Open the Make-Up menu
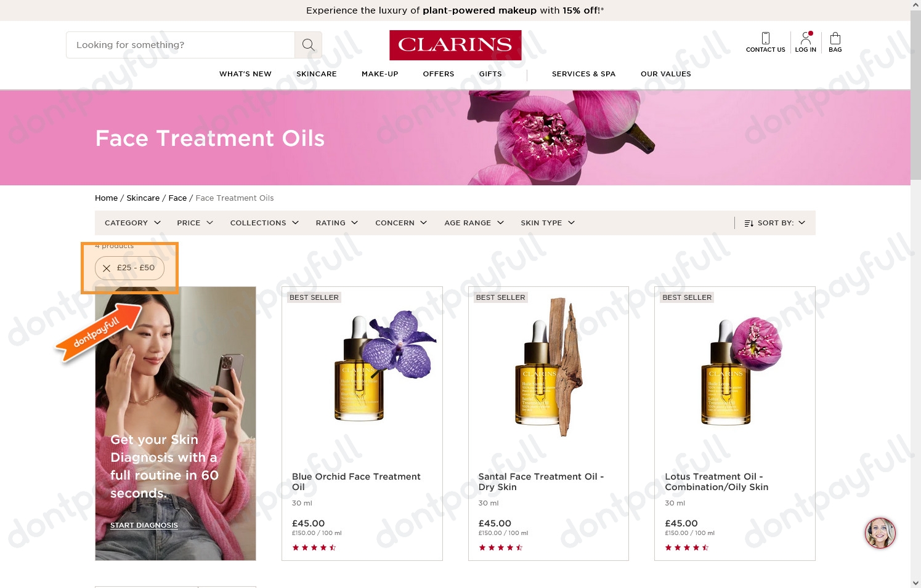The image size is (921, 588). 380,74
